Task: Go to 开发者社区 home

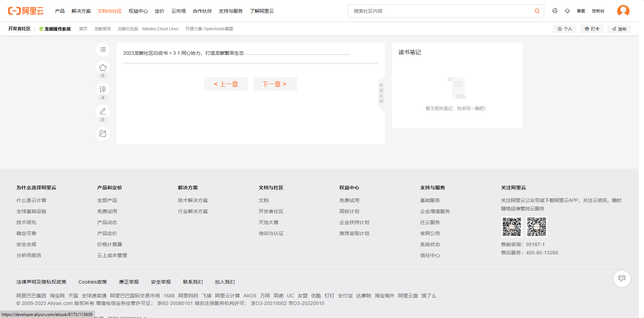Action: coord(19,29)
